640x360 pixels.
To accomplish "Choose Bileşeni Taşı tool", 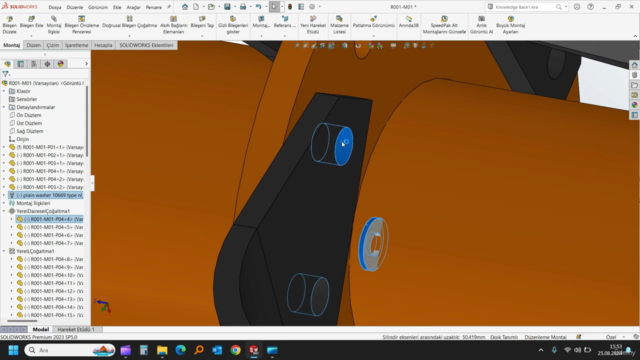I will 202,22.
